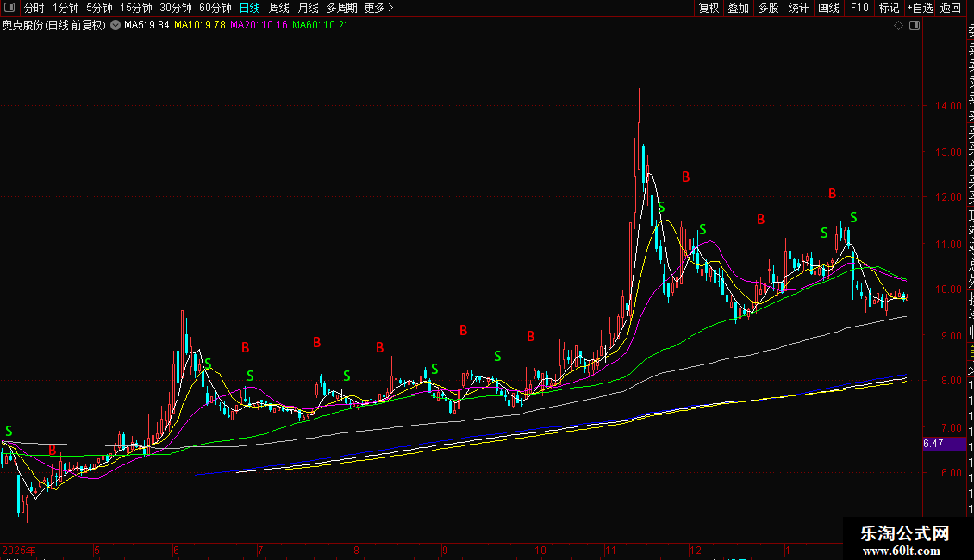Click the diamond icon above chart
Image resolution: width=974 pixels, height=560 pixels.
(x=898, y=26)
